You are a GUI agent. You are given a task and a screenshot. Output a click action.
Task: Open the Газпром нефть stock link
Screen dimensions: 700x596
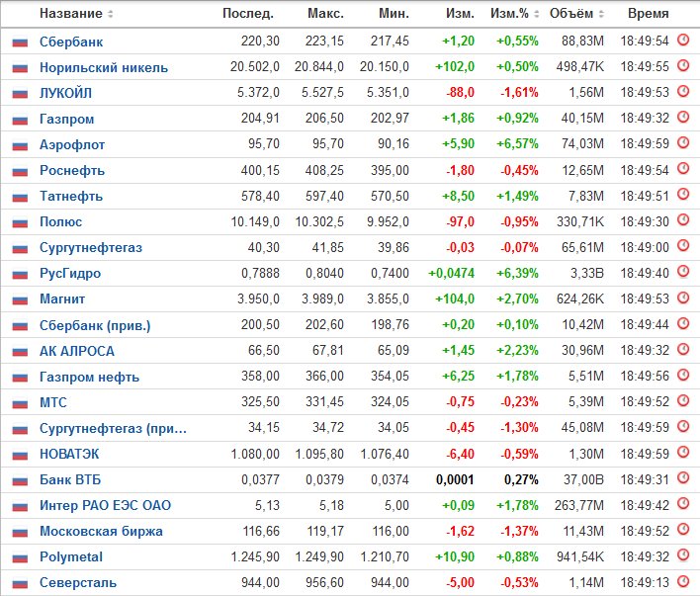[x=89, y=377]
